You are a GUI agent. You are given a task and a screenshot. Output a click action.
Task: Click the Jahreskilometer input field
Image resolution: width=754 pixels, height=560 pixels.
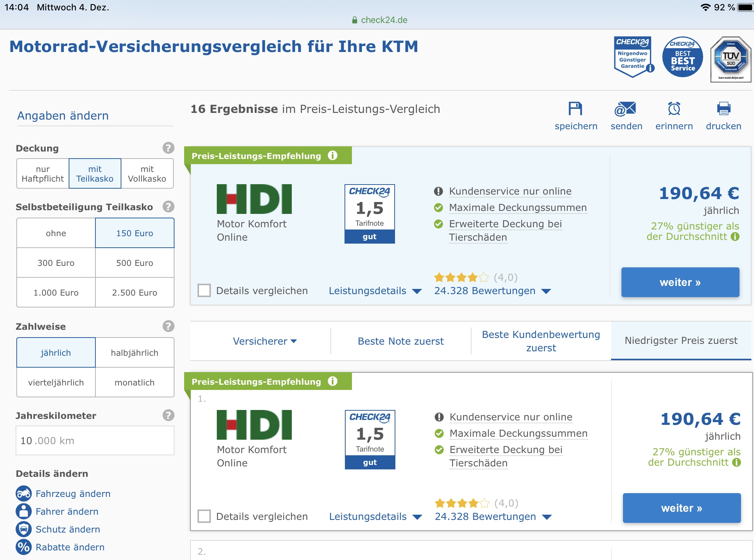[95, 441]
